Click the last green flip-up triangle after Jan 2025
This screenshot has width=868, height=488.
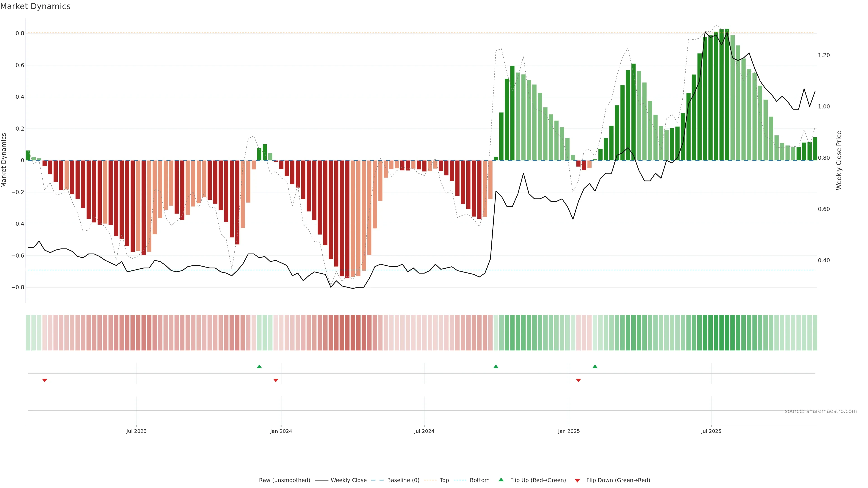595,366
